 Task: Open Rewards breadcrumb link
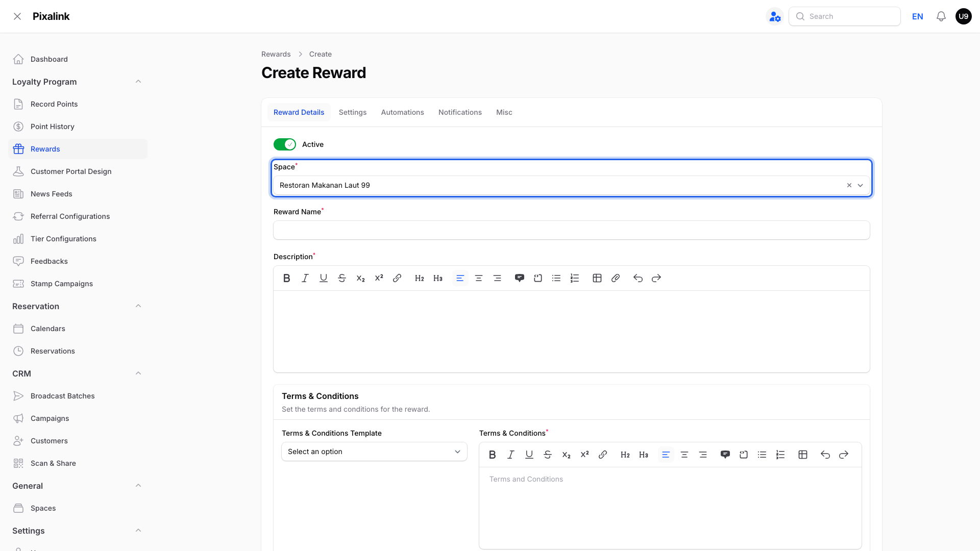click(x=276, y=54)
